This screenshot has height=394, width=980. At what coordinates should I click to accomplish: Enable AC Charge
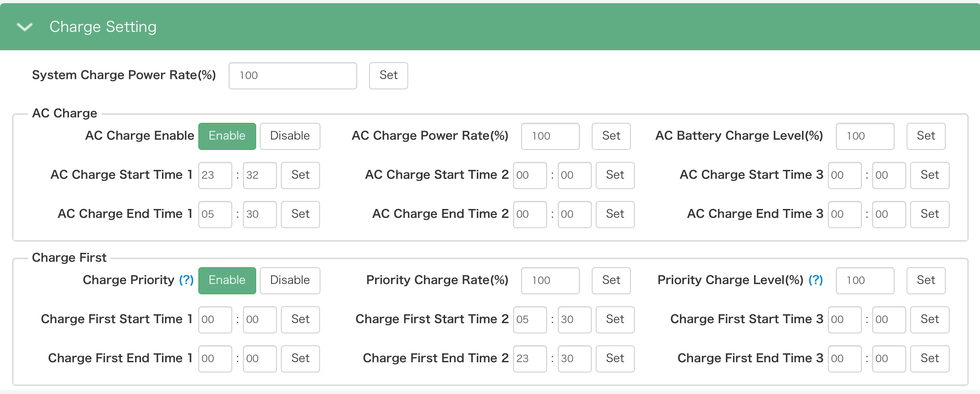[227, 136]
